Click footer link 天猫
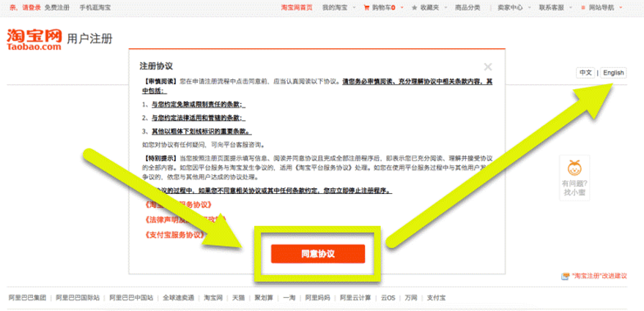Viewport: 644px width, 311px height. point(238,298)
